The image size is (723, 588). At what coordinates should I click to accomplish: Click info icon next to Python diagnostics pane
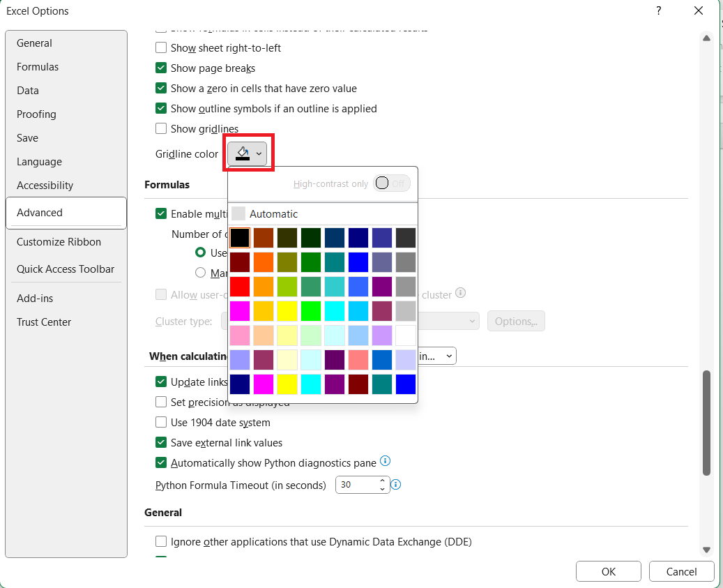click(x=385, y=461)
